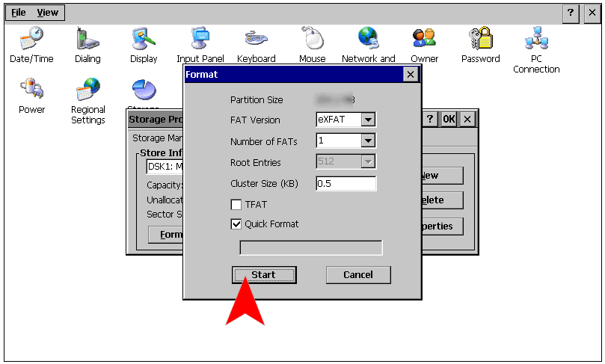Image resolution: width=605 pixels, height=364 pixels.
Task: Open the PC Connection icon
Action: pos(536,39)
